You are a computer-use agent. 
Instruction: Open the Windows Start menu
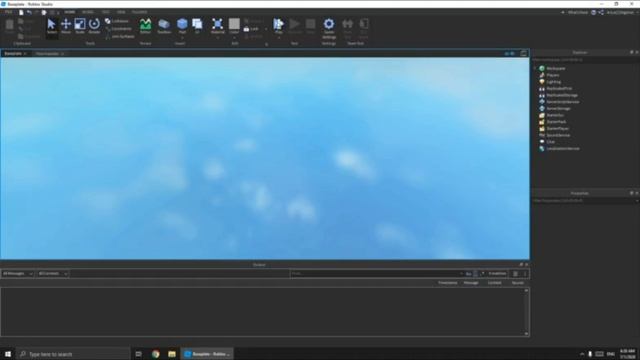pyautogui.click(x=8, y=354)
